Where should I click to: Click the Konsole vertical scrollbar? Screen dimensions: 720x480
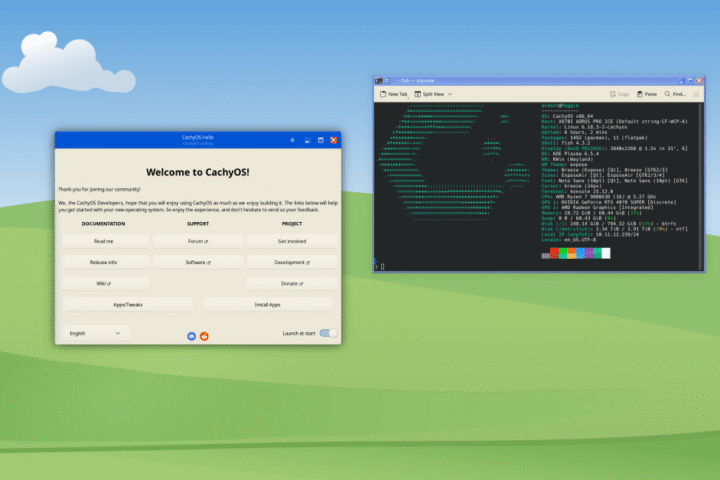tap(701, 186)
